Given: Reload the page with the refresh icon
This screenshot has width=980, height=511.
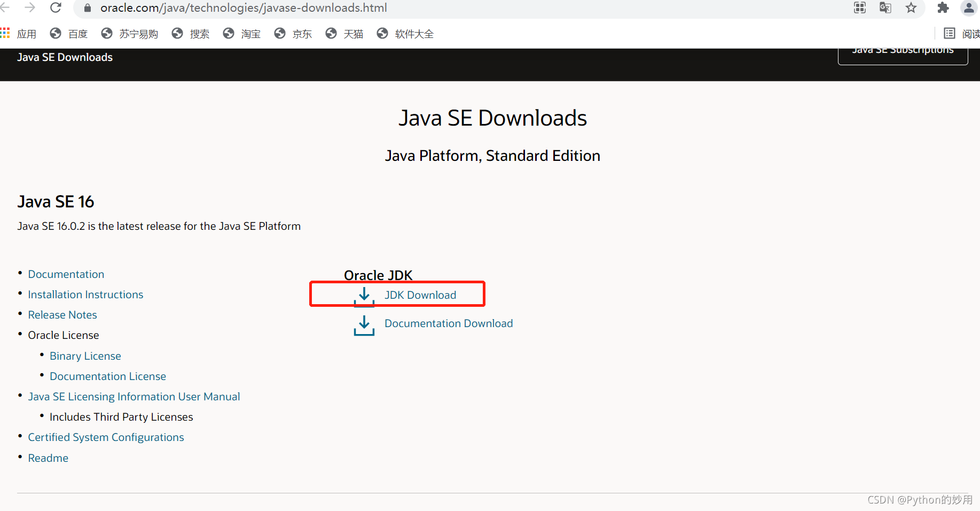Looking at the screenshot, I should 56,7.
